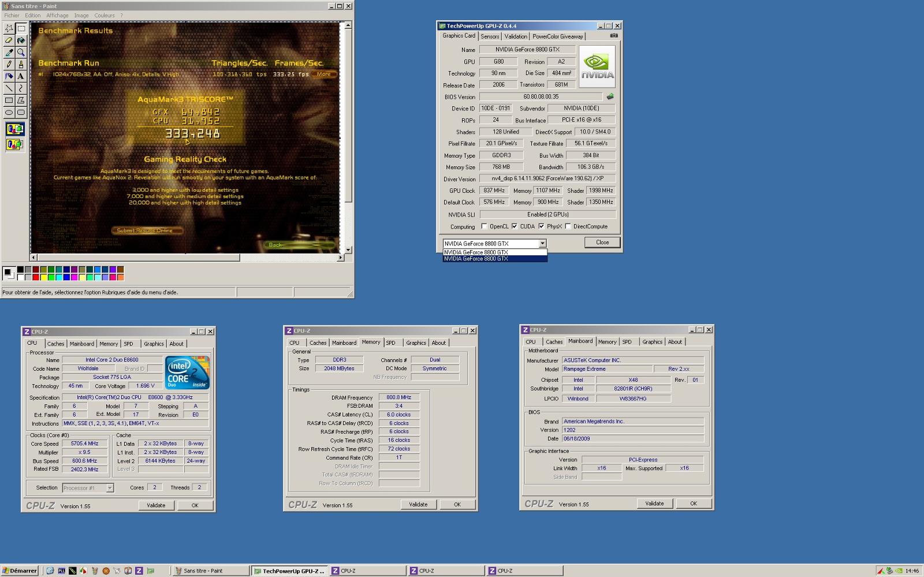Open the Edition menu in Paint
Viewport: 924px width, 577px height.
tap(33, 16)
